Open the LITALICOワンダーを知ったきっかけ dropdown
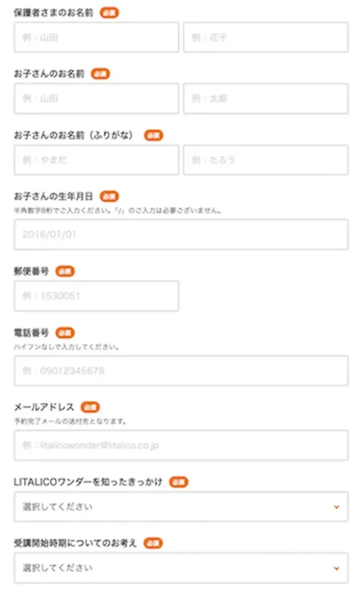Viewport: 364px width, 596px height. pyautogui.click(x=181, y=506)
